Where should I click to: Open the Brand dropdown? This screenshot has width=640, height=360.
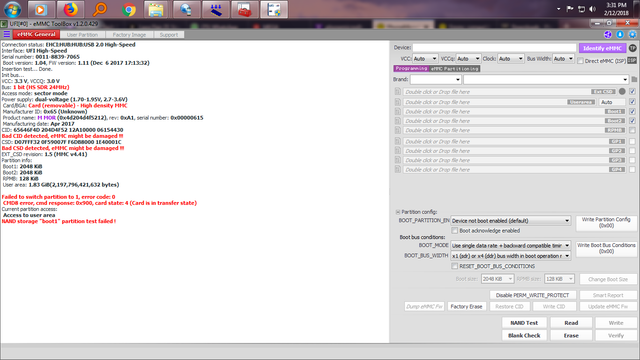[436, 79]
